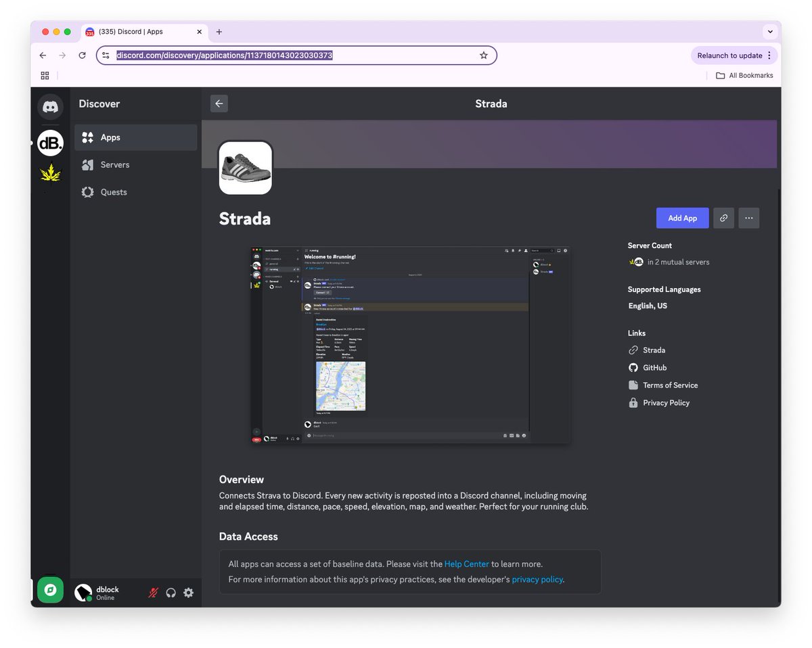Click the dblock user avatar

point(83,593)
